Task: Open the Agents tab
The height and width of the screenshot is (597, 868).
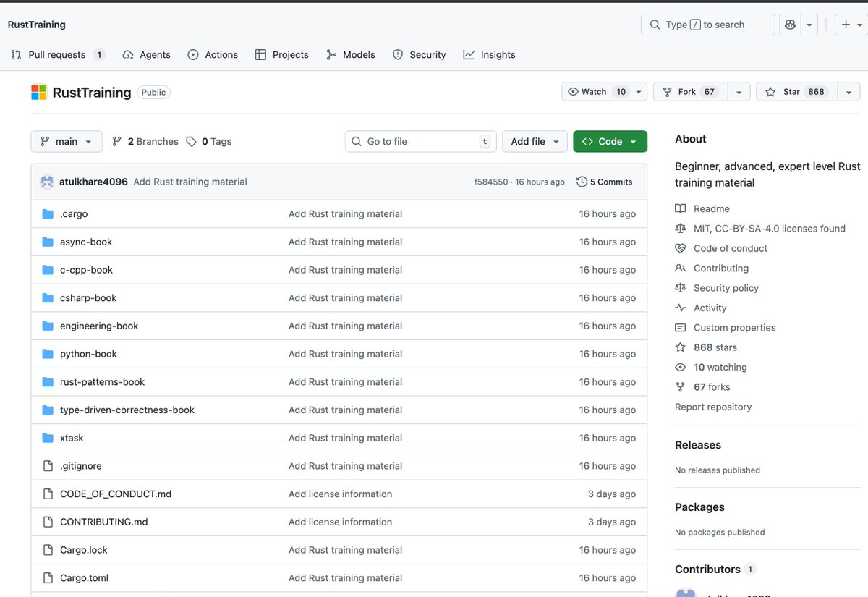Action: coord(147,55)
